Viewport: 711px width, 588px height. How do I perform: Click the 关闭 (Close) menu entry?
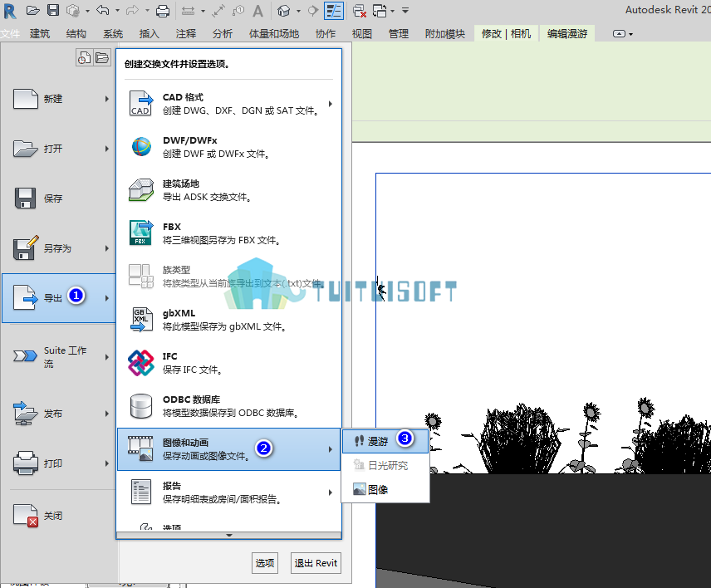(x=58, y=516)
